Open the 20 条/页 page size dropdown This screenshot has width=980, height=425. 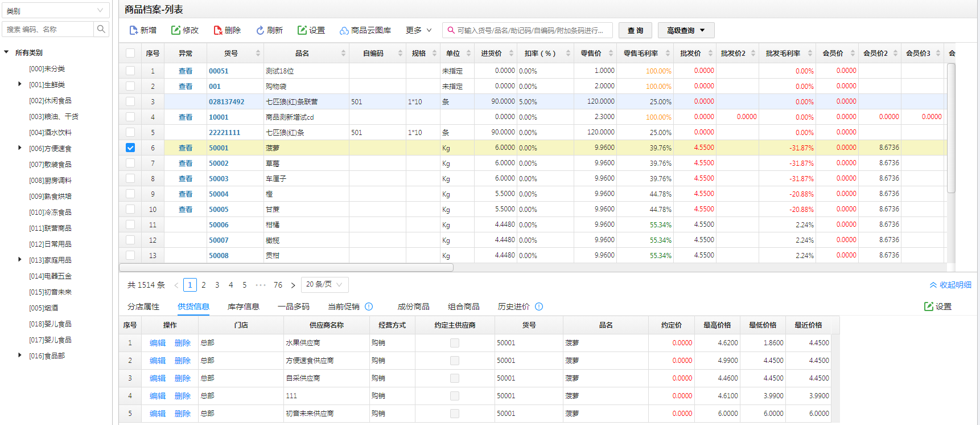[x=324, y=284]
